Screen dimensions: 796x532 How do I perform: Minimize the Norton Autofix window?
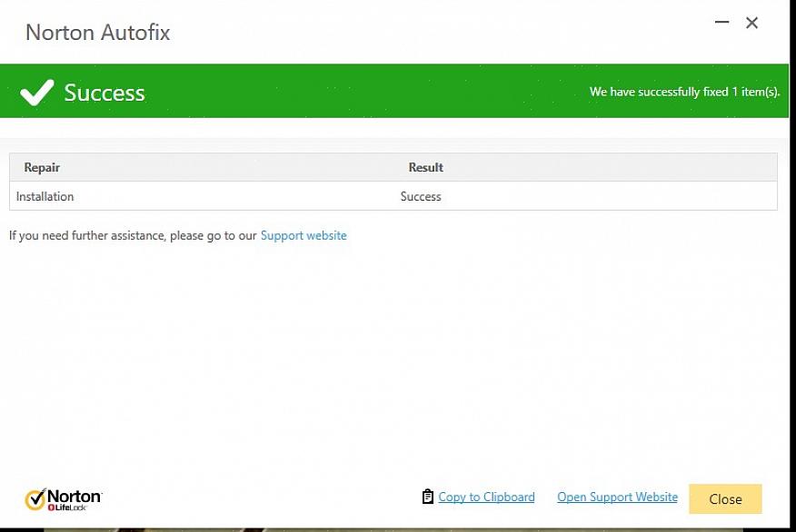(722, 23)
